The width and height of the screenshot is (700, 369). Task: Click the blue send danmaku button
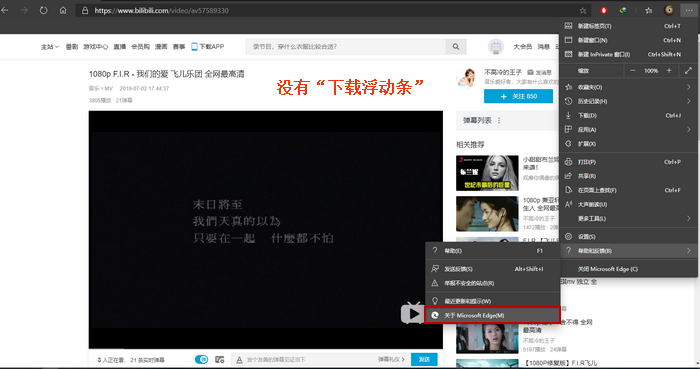[424, 359]
